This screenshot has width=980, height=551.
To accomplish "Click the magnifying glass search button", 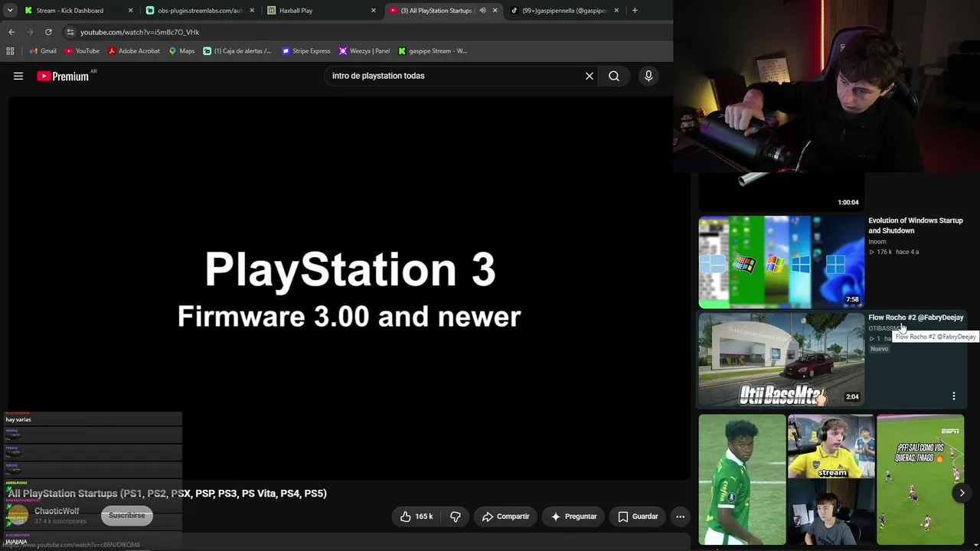I will pyautogui.click(x=614, y=76).
